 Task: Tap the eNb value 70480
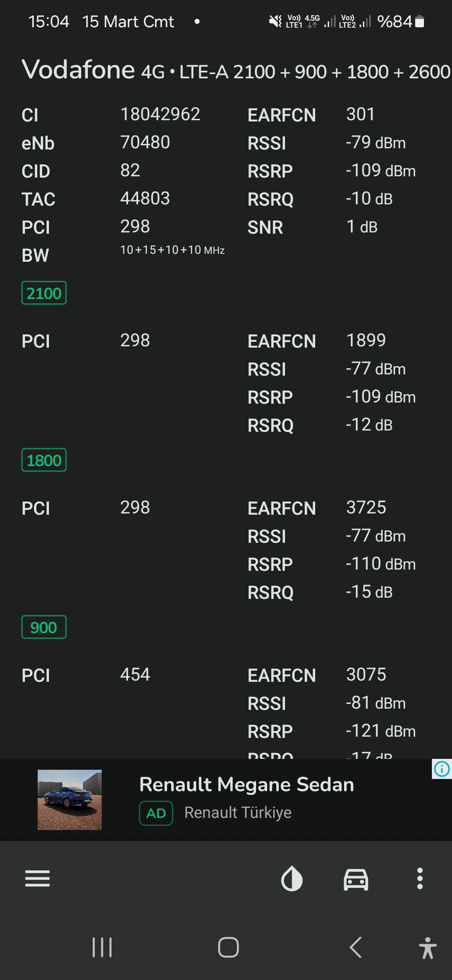tap(145, 142)
